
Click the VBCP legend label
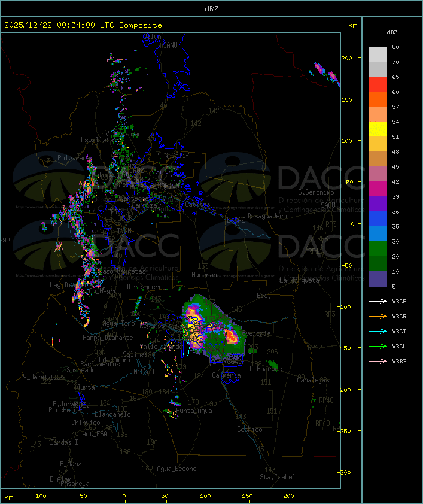399,301
